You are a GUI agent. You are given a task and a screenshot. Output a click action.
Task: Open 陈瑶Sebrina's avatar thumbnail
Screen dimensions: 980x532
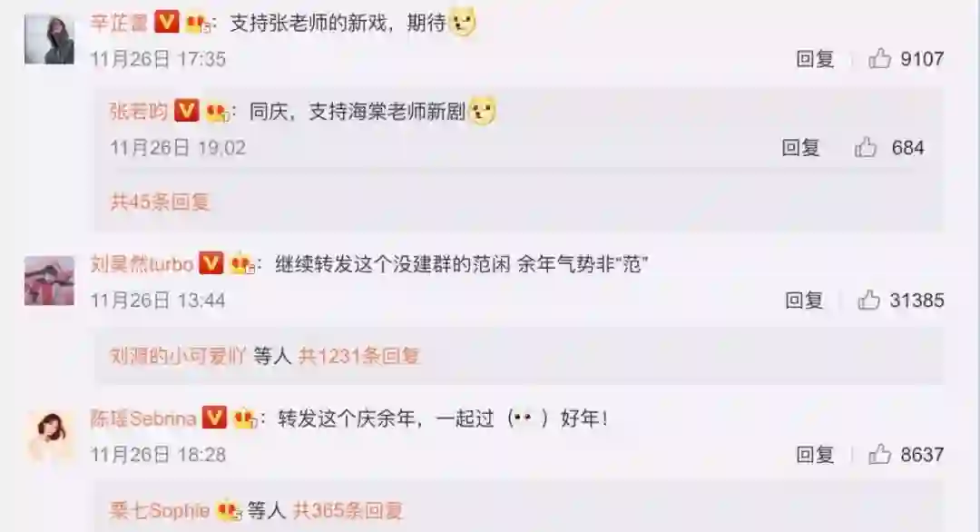pos(49,436)
